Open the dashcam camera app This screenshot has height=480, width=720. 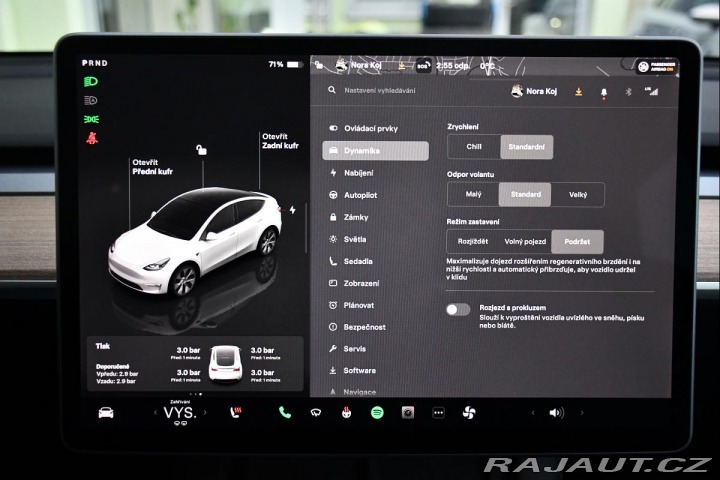[408, 412]
